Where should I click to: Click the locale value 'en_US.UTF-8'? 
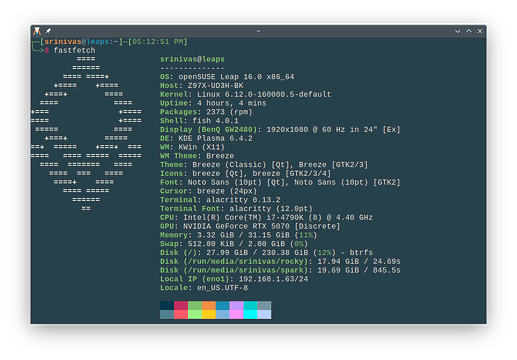click(222, 288)
